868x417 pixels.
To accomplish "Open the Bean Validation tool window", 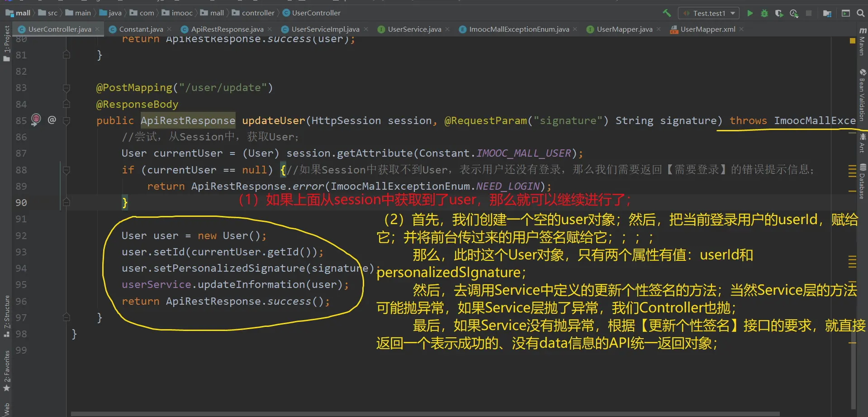I will coord(863,95).
